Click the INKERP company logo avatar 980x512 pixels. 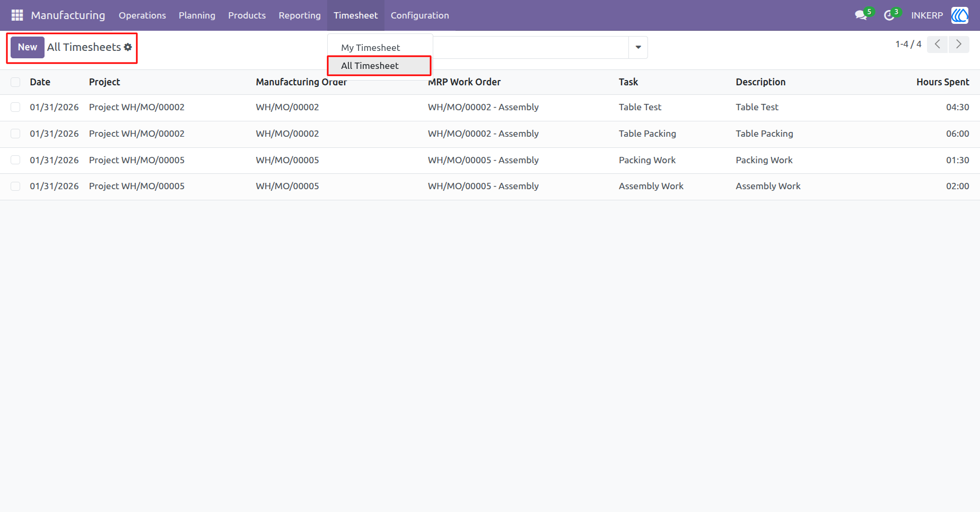(960, 15)
